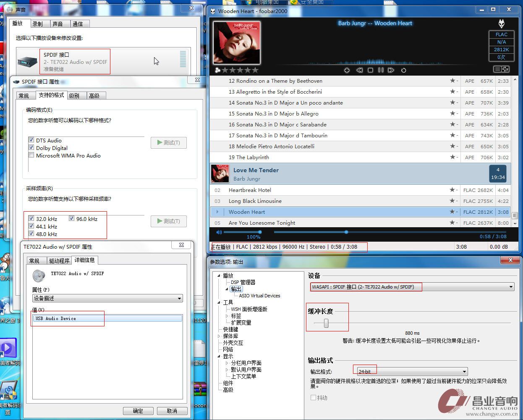The image size is (523, 420).
Task: Click 测试 button next to encoding formats
Action: (x=169, y=143)
